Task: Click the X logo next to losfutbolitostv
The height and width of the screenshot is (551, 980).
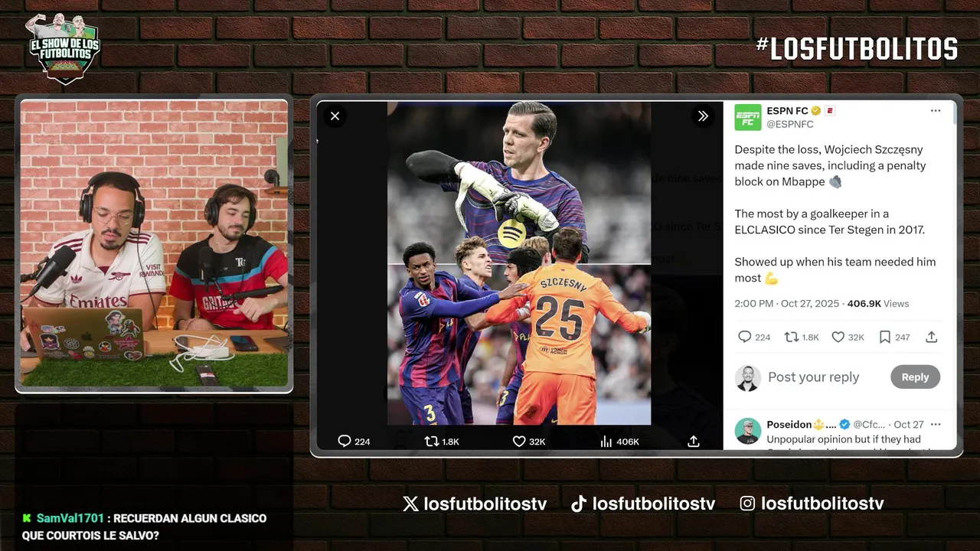Action: click(x=411, y=504)
